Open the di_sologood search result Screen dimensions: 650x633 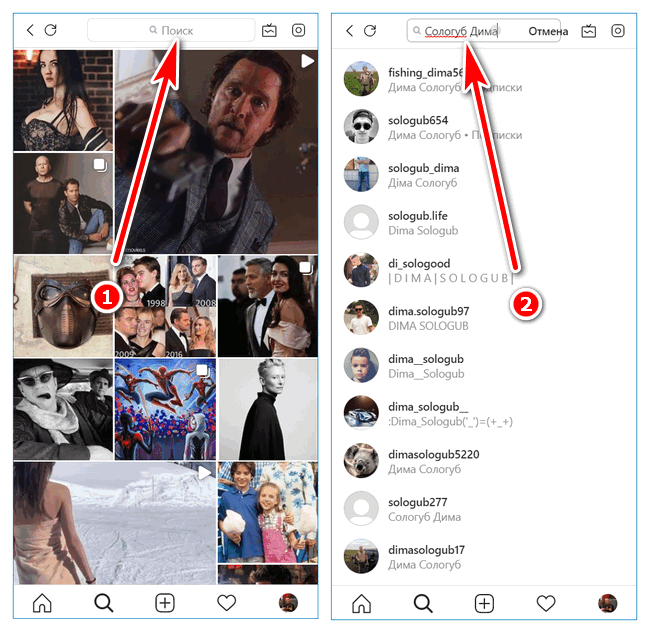(x=484, y=270)
